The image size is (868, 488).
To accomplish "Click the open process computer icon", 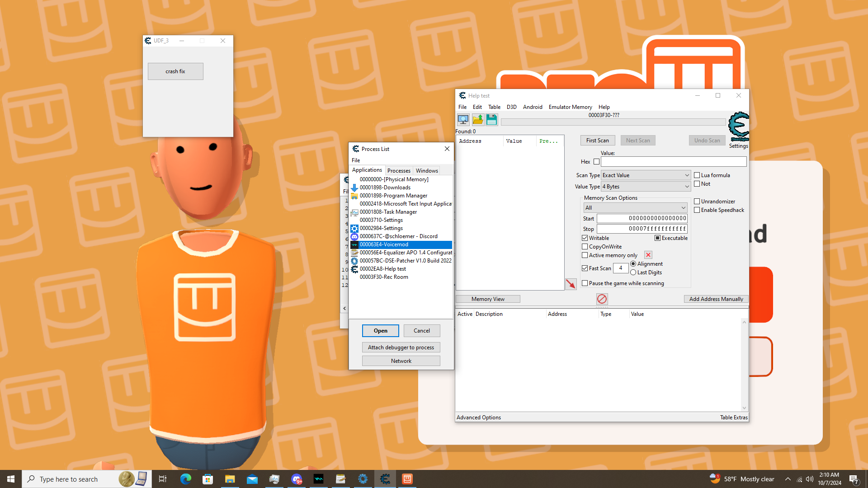I will [463, 120].
